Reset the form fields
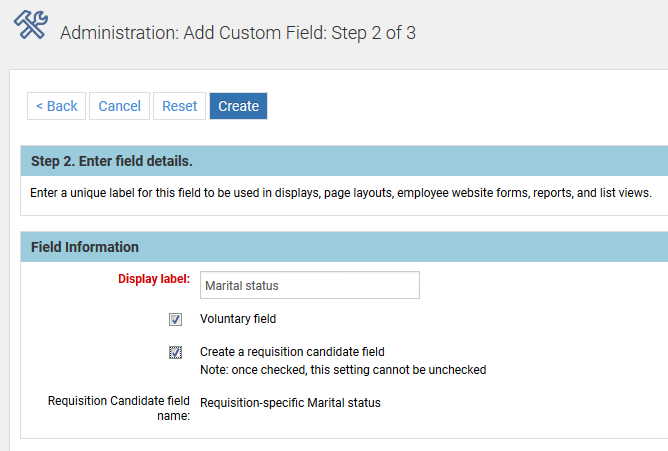Screen dimensions: 668x451 click(x=180, y=106)
